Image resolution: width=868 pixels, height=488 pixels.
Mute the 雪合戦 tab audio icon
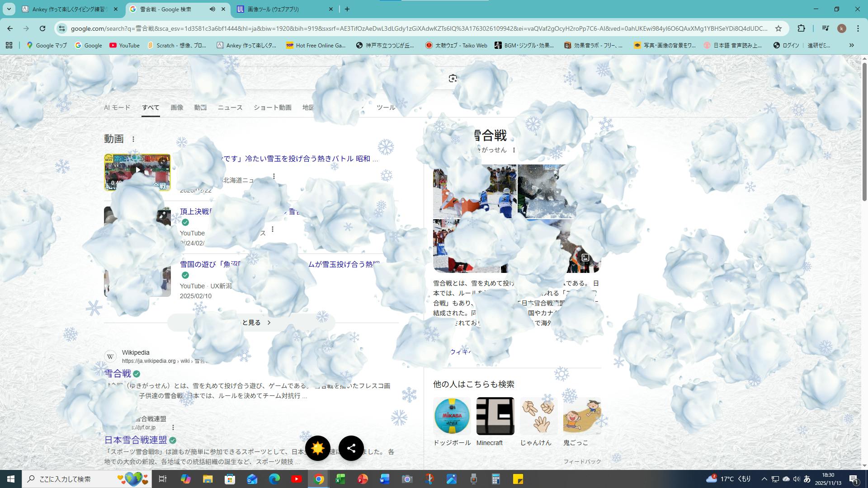click(212, 9)
